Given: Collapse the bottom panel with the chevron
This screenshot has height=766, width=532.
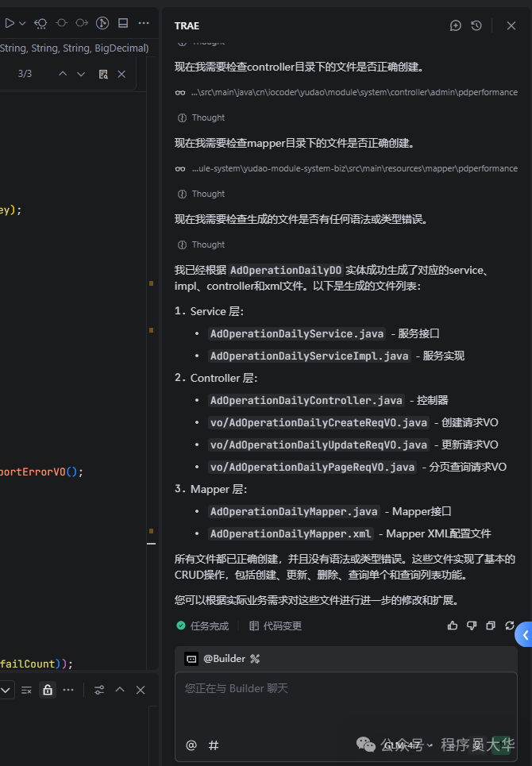Looking at the screenshot, I should point(119,690).
